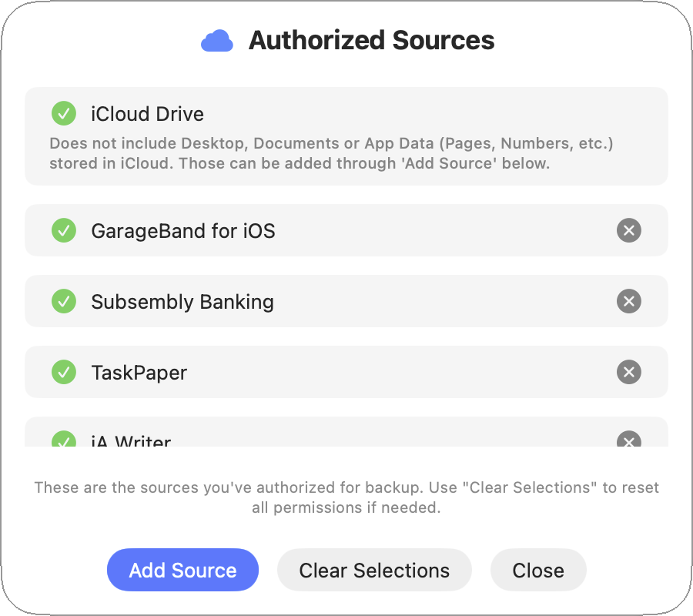Select the iA Writer row label

coord(131,441)
